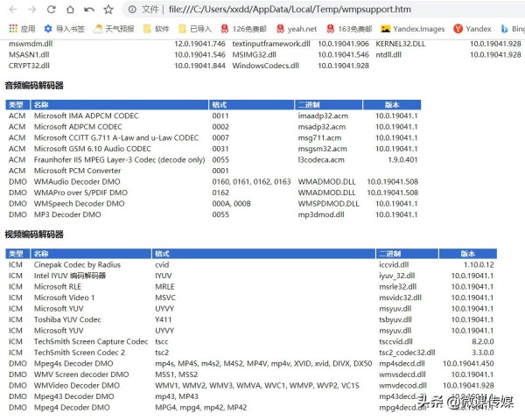Click the site info icon in address bar
The height and width of the screenshot is (420, 525).
[x=132, y=10]
